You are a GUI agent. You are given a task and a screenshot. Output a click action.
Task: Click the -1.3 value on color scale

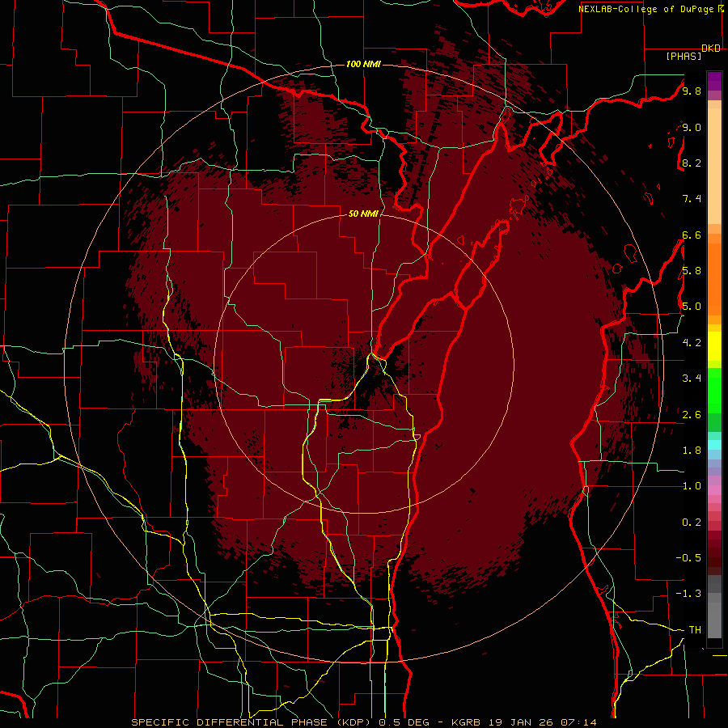click(688, 594)
